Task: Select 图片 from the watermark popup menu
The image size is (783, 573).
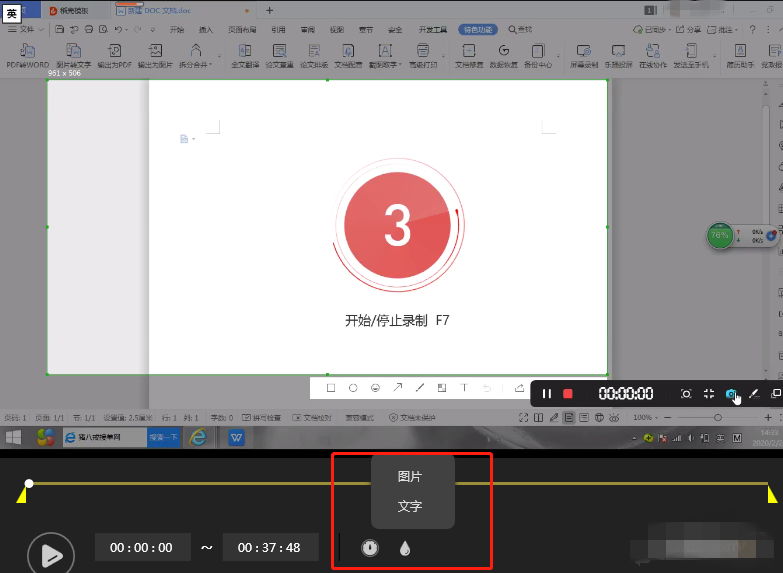Action: (x=410, y=477)
